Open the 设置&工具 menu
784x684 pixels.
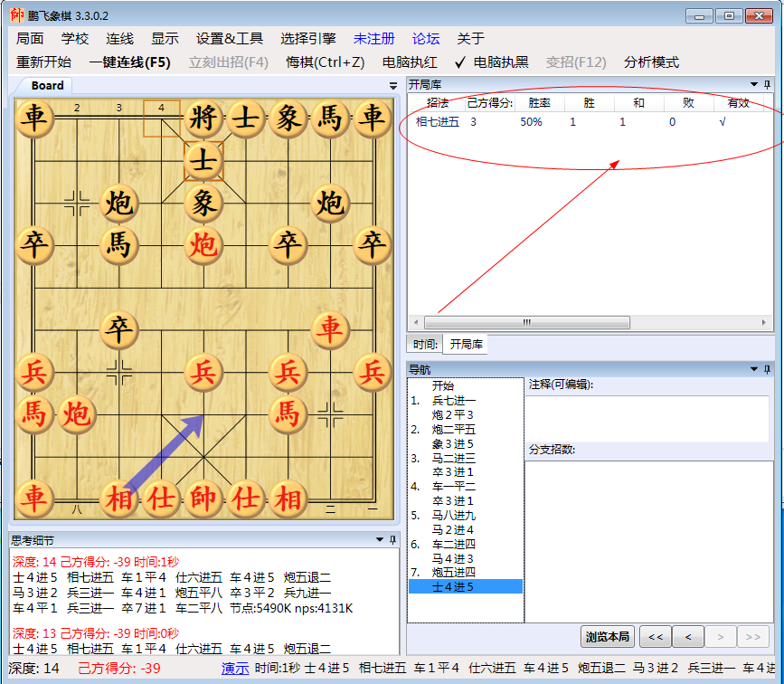click(230, 39)
